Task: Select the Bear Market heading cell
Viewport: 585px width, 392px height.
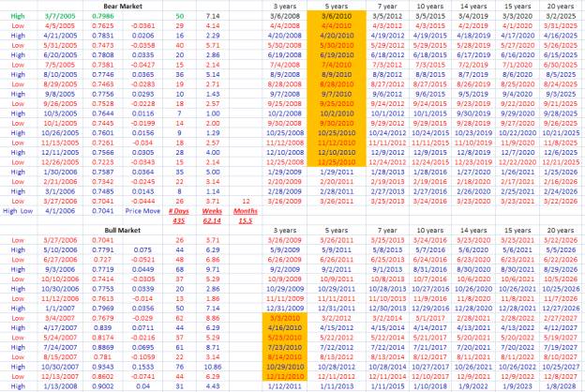Action: point(123,7)
